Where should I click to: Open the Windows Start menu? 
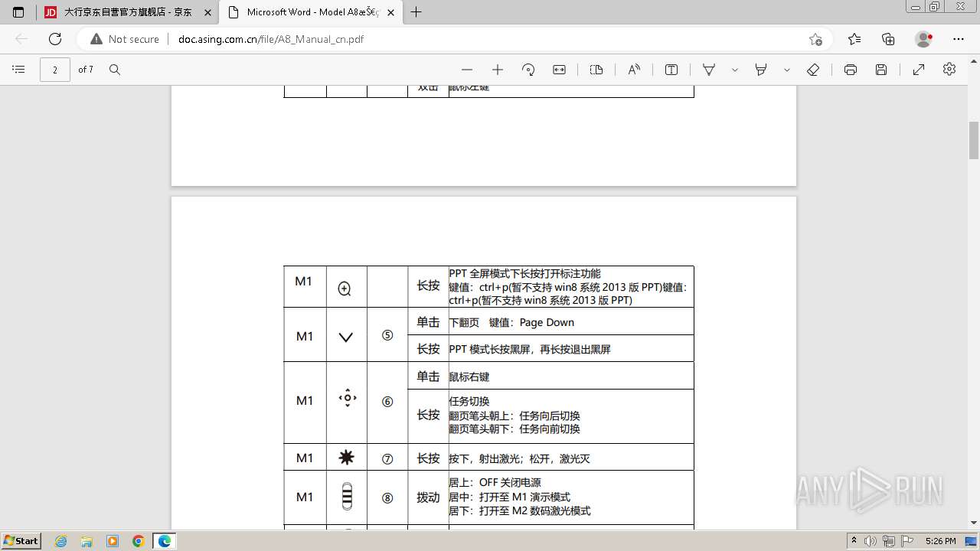coord(21,541)
